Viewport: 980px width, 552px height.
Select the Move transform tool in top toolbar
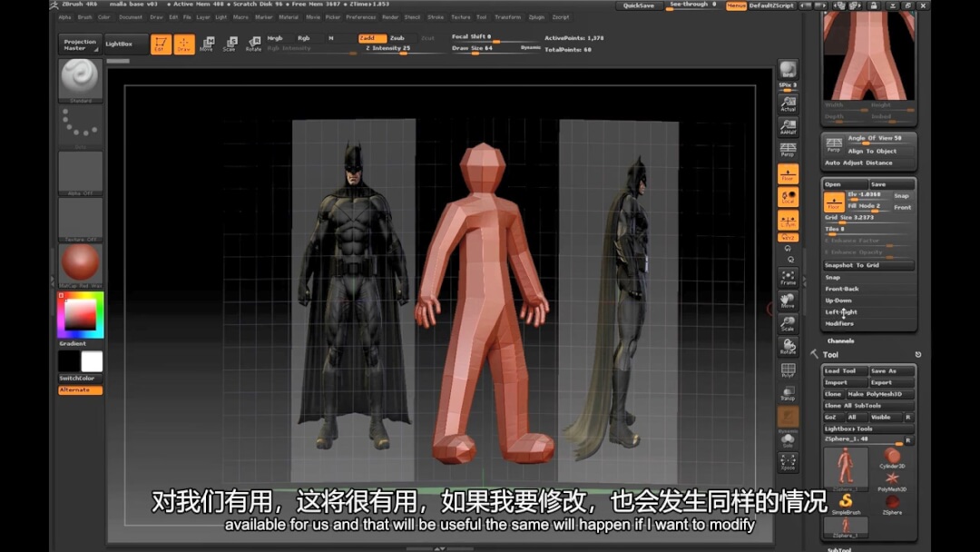[x=207, y=44]
